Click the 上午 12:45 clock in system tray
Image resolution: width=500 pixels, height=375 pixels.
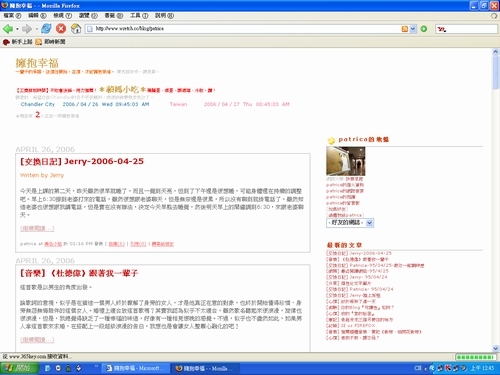click(482, 368)
